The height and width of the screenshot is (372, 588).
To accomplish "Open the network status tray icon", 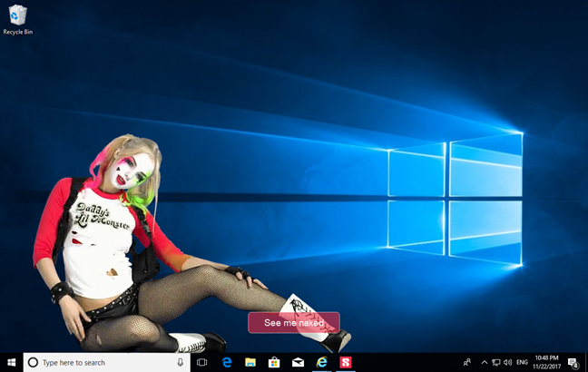I will click(x=496, y=362).
